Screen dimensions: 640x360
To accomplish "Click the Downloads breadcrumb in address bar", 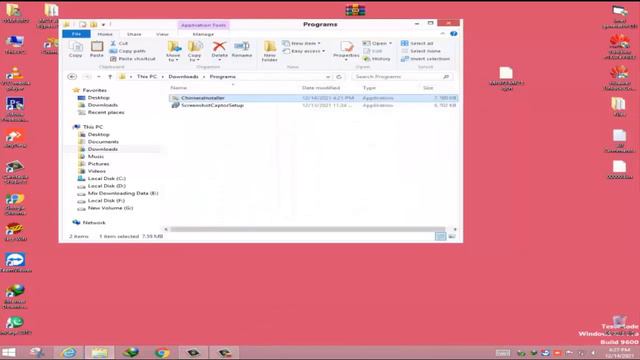I will tap(183, 77).
